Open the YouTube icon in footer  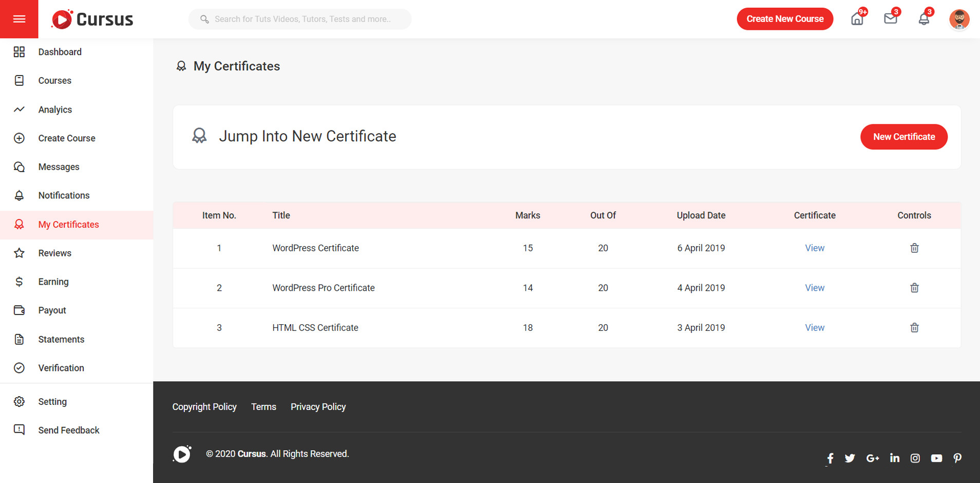(x=936, y=458)
